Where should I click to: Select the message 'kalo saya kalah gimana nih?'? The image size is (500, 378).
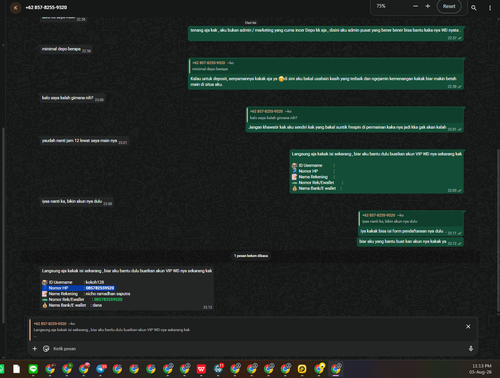72,98
